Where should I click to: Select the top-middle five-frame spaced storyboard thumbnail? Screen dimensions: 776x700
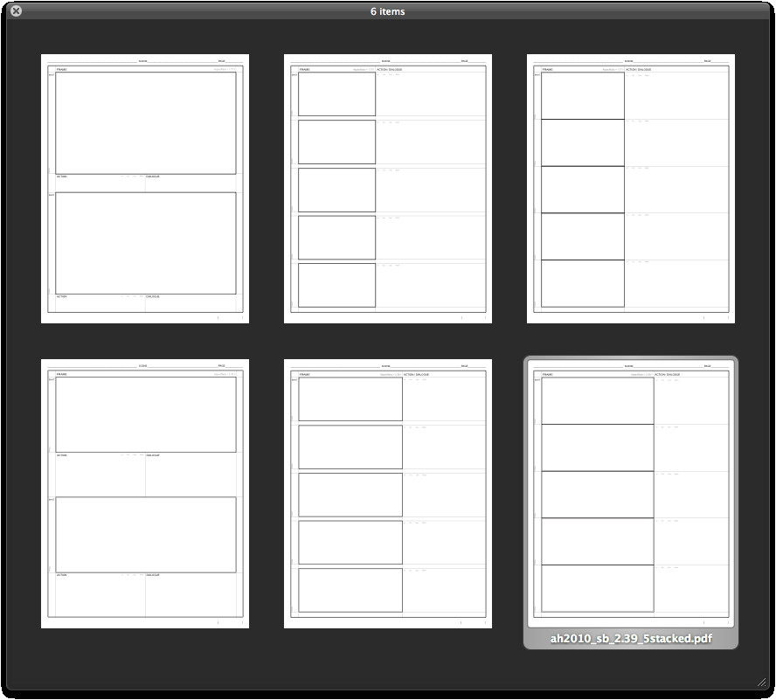click(388, 189)
